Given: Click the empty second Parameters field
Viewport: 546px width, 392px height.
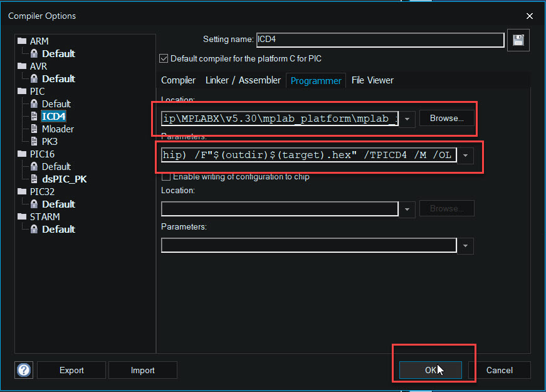Looking at the screenshot, I should 309,245.
